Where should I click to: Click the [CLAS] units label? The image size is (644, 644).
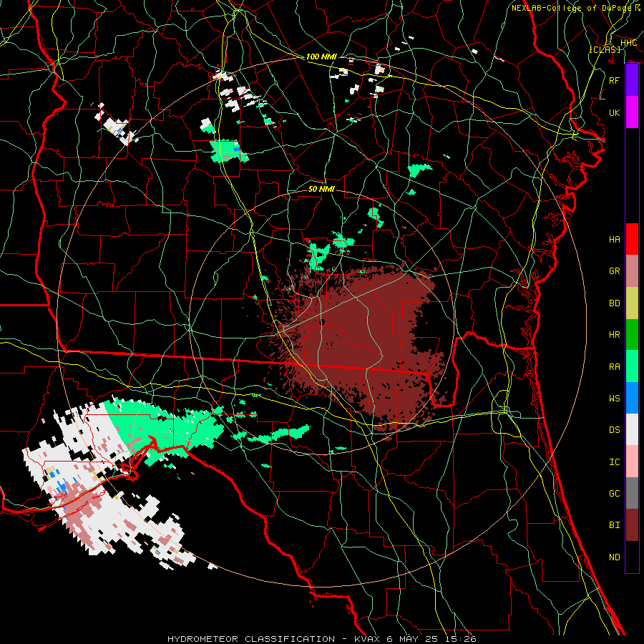(x=605, y=49)
